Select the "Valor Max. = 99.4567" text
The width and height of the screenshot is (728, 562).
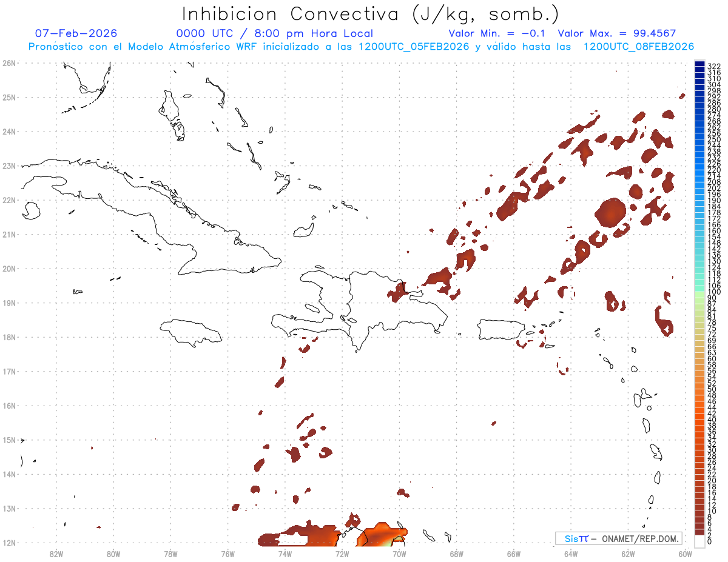617,33
